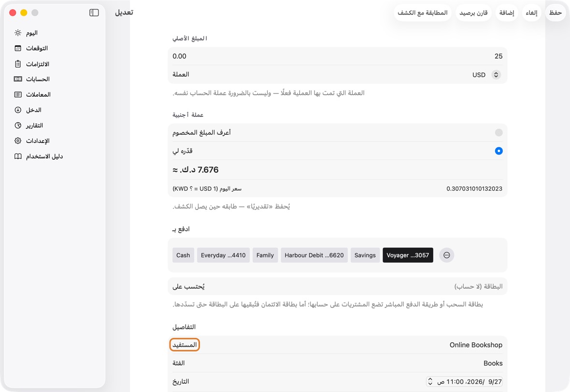Click the pie chart icon beside التقارير

coord(18,126)
